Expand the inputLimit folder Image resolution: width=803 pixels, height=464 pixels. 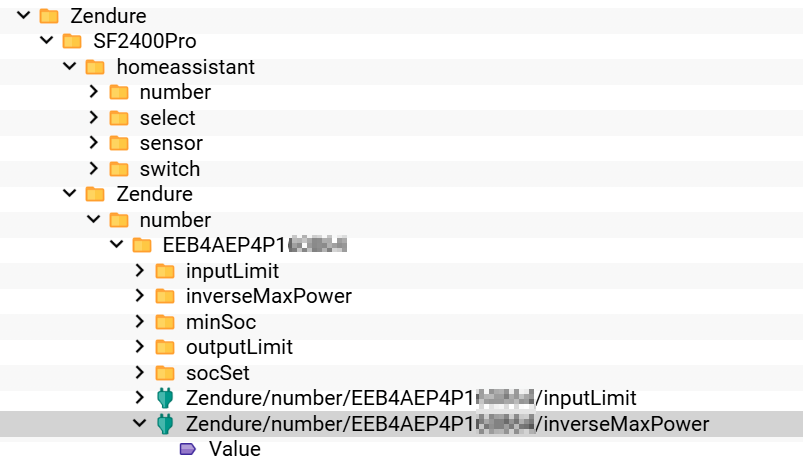tap(139, 270)
